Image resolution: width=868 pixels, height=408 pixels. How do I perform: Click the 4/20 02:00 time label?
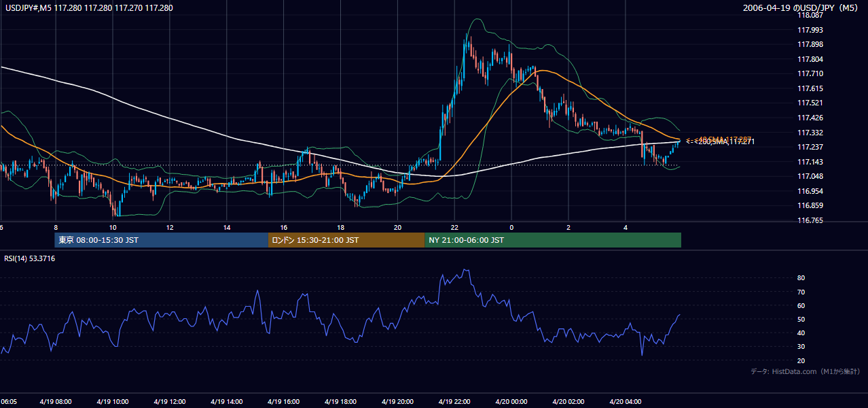click(x=568, y=401)
